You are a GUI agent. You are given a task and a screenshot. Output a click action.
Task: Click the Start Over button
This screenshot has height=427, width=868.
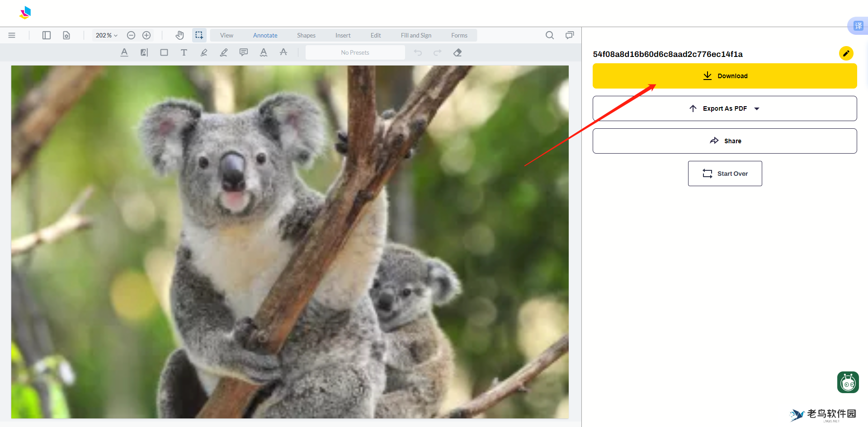(x=725, y=174)
